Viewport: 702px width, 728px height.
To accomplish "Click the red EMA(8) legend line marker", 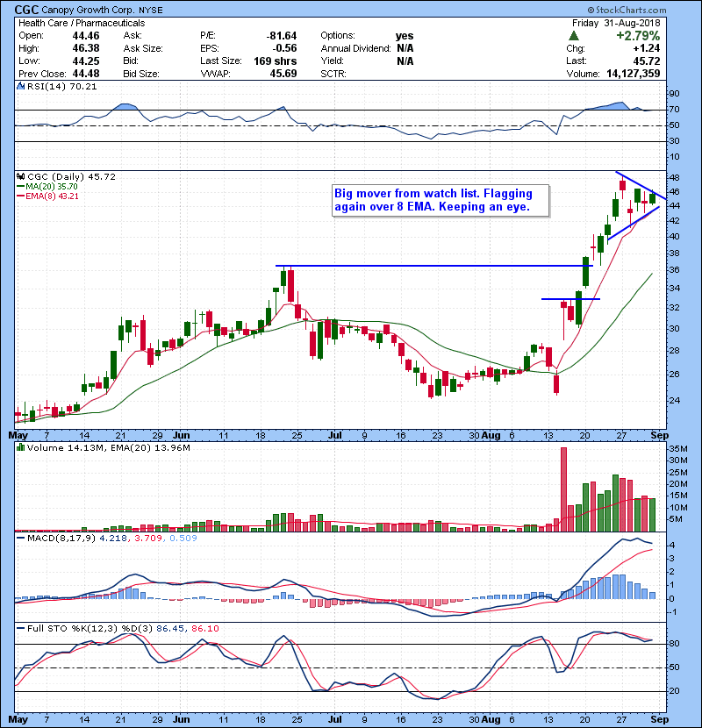I will tap(20, 196).
